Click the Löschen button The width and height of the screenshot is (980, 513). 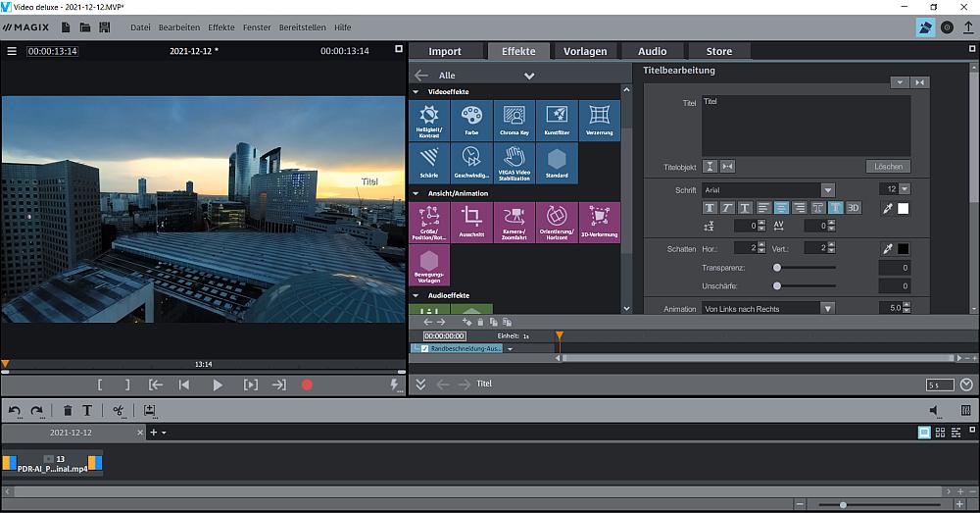pyautogui.click(x=888, y=166)
